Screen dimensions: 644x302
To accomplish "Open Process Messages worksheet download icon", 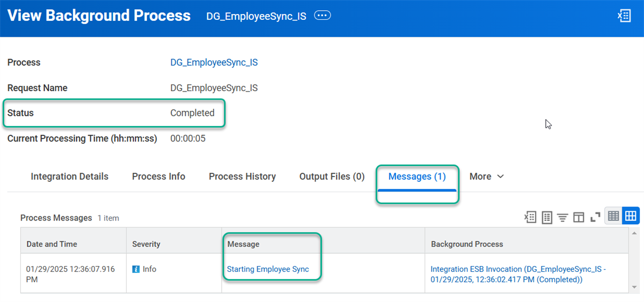I will click(x=547, y=217).
